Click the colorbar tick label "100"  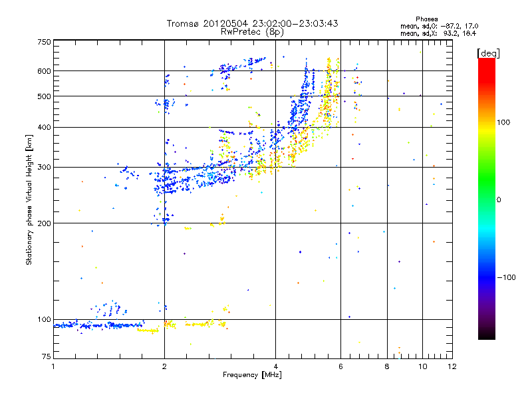tap(503, 122)
